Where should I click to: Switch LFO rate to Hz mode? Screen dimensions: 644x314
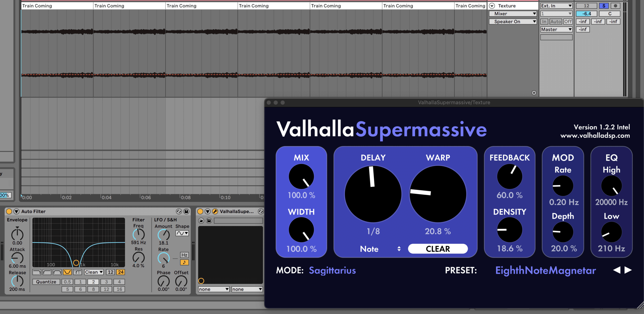[x=184, y=255]
